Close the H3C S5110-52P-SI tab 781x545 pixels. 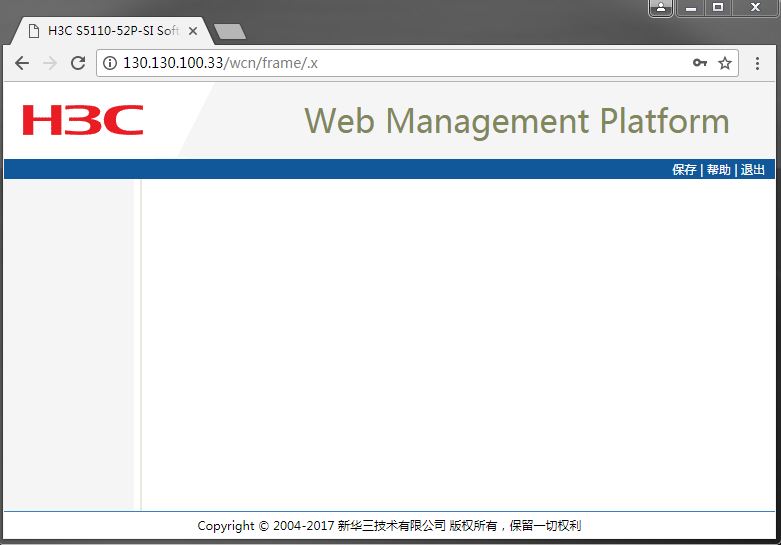coord(193,31)
